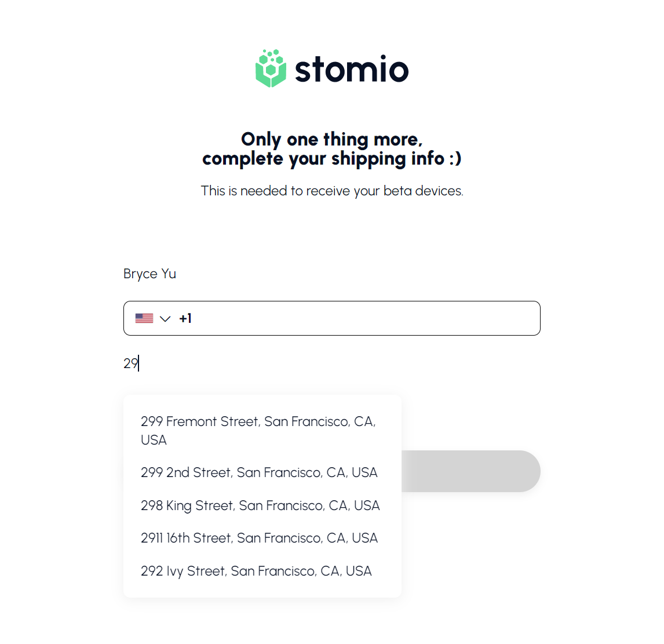Expand the country code chevron dropdown
The height and width of the screenshot is (644, 664).
(165, 319)
